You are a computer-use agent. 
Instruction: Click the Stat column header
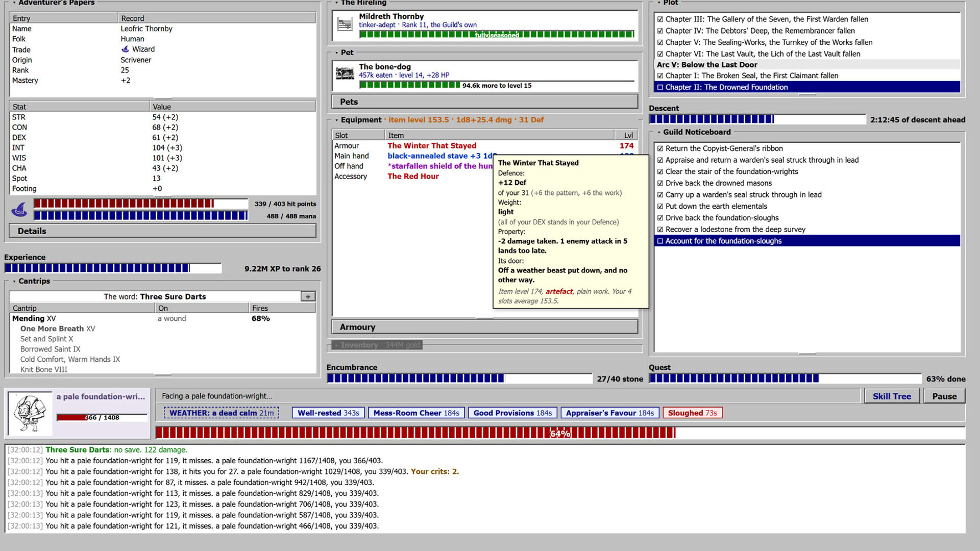point(79,107)
